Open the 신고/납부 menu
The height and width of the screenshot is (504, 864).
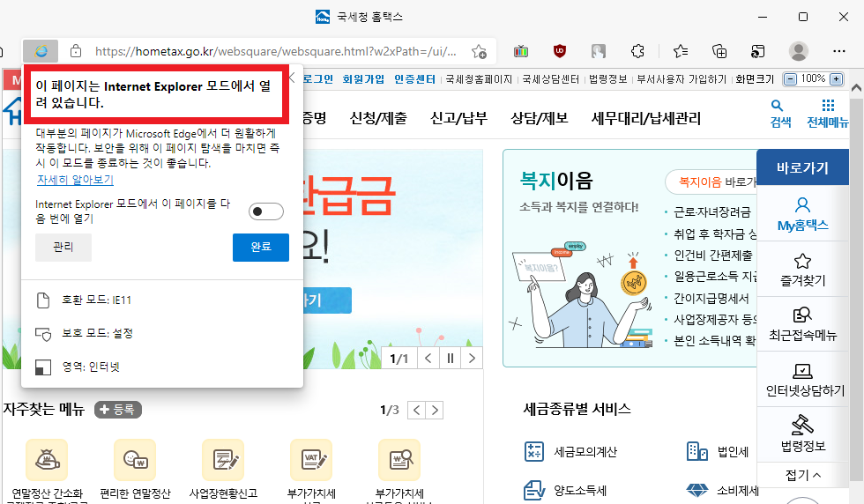pyautogui.click(x=458, y=118)
